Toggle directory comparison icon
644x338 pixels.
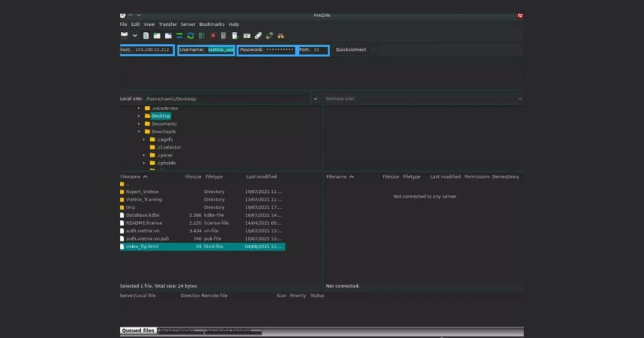click(258, 36)
